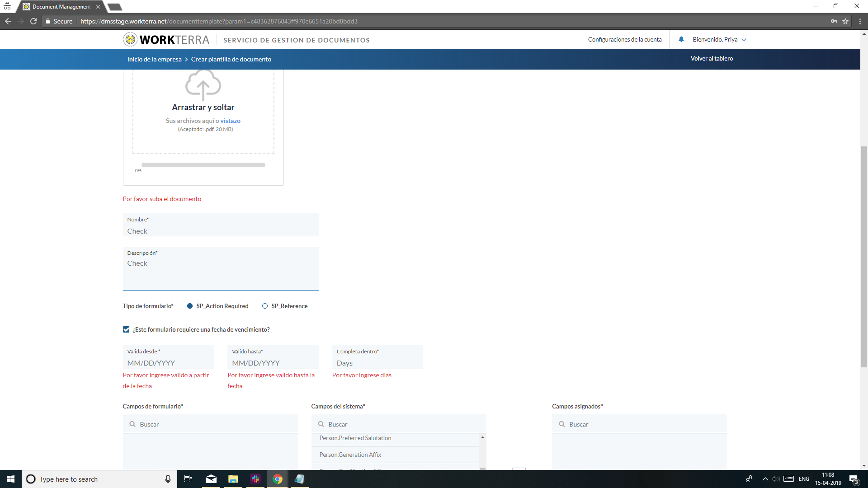Open Windows Start menu

11,479
